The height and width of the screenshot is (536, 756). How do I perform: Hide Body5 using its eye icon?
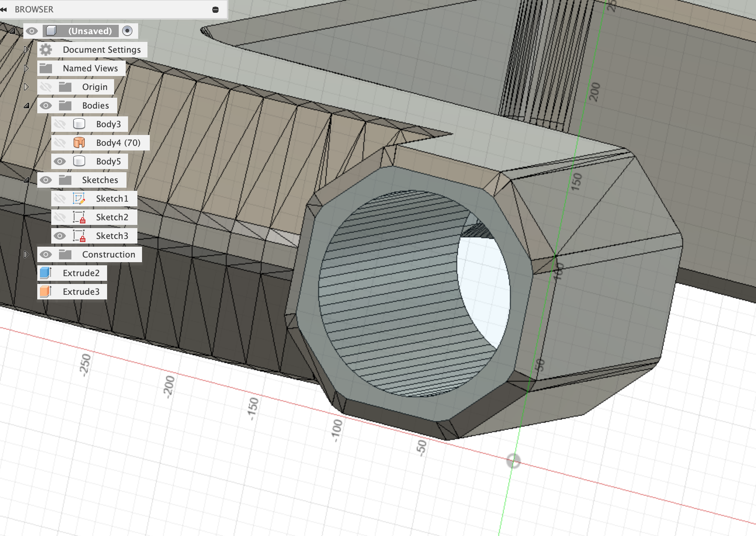point(60,161)
